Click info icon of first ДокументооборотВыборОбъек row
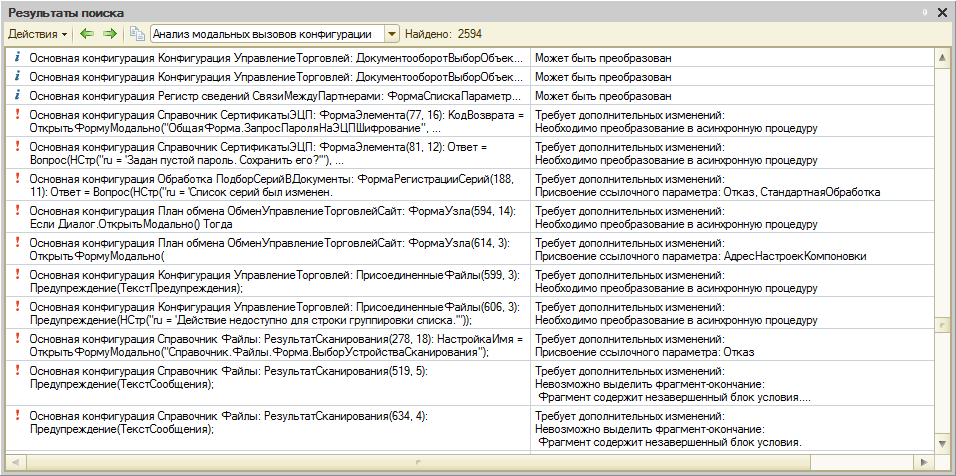Image resolution: width=956 pixels, height=476 pixels. coord(17,57)
